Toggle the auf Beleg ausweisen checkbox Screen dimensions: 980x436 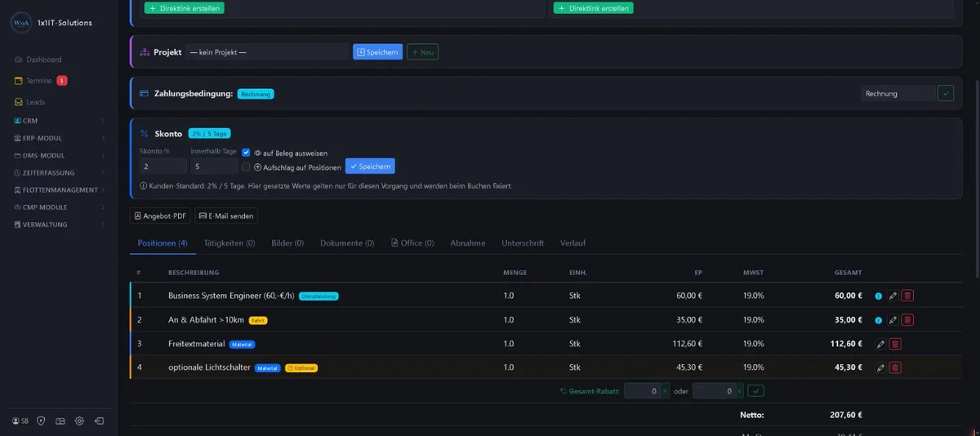pyautogui.click(x=246, y=153)
